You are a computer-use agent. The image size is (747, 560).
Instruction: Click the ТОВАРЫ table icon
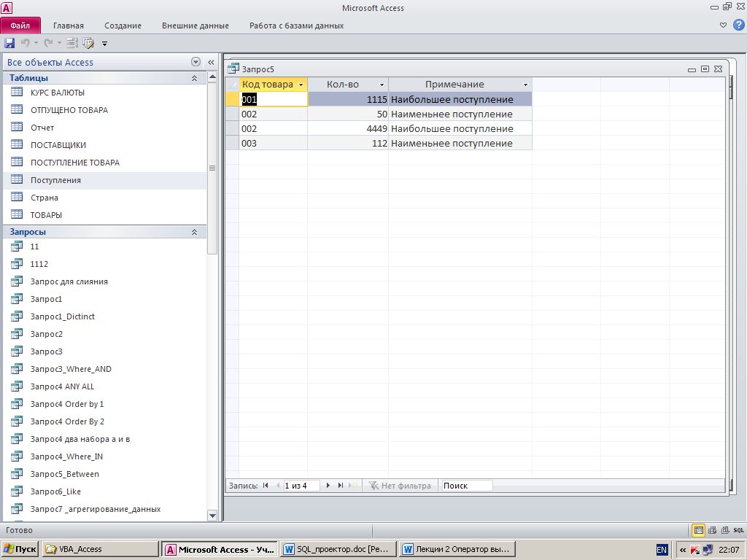(17, 214)
